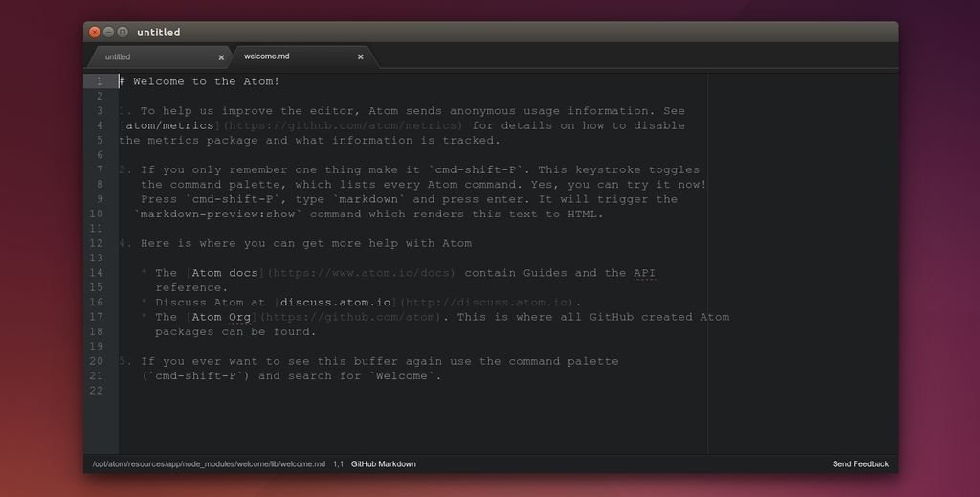Close the welcome.md tab
Screen dimensions: 980x497
click(361, 56)
